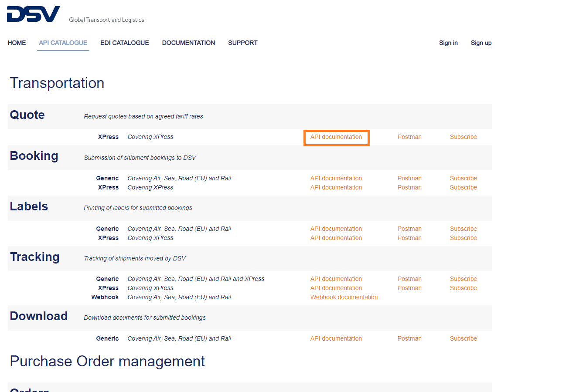
Task: Subscribe to the Booking XPress API
Action: coord(463,187)
